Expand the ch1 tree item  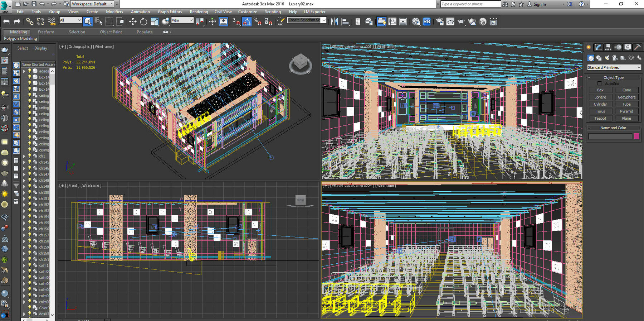pyautogui.click(x=24, y=156)
